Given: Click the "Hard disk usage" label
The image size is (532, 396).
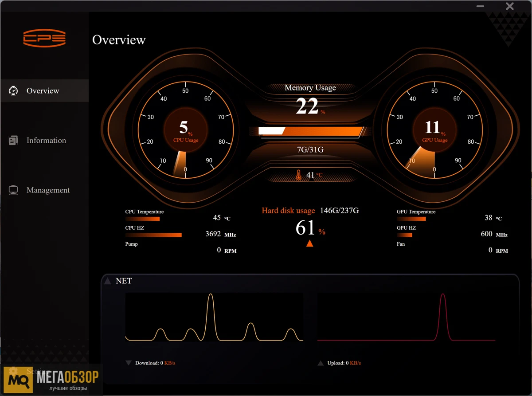Looking at the screenshot, I should coord(288,211).
